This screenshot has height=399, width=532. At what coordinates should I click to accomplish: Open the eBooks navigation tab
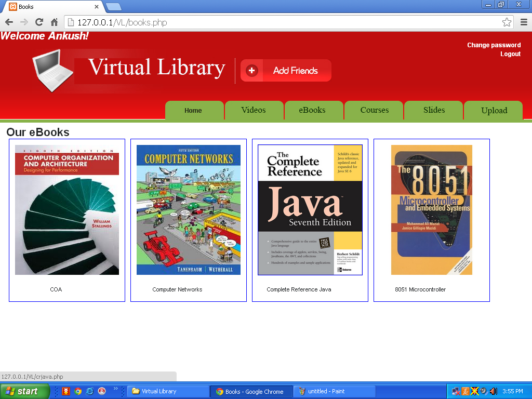point(314,110)
